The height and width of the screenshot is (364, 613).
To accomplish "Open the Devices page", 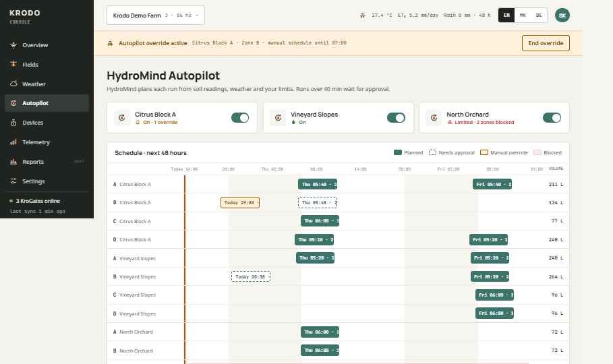I will 47,123.
